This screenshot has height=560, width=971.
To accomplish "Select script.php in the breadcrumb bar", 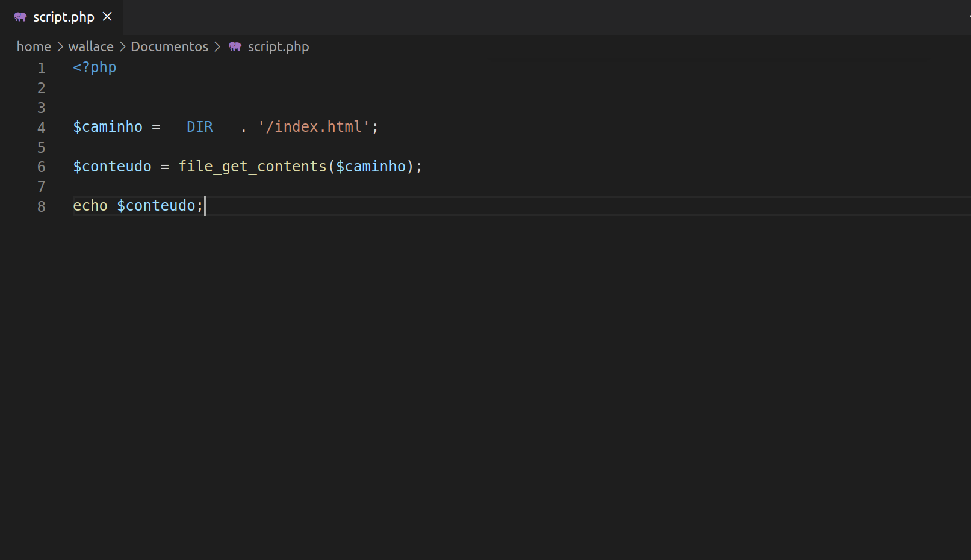I will click(278, 46).
